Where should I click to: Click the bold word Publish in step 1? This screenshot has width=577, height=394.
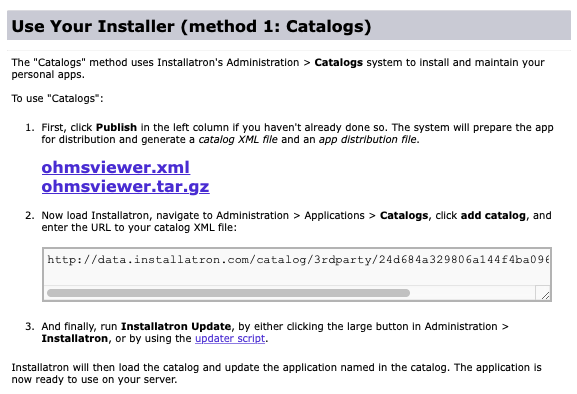point(116,127)
